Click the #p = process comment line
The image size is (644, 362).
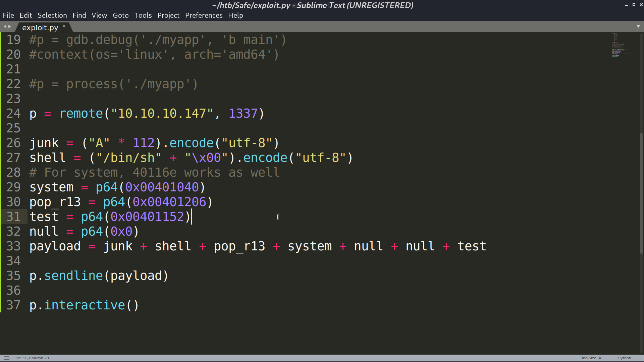click(x=114, y=84)
